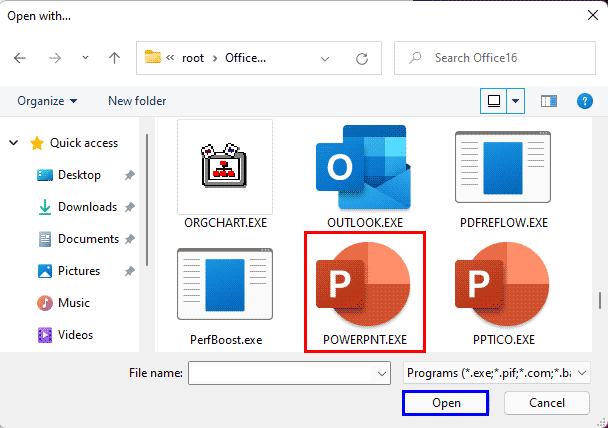Go forward with the right arrow
The image size is (608, 428).
55,58
